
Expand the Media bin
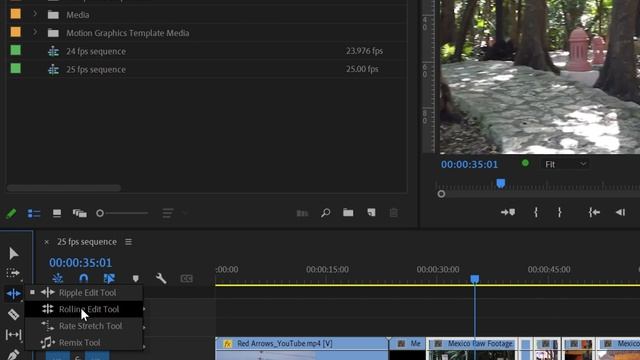35,14
